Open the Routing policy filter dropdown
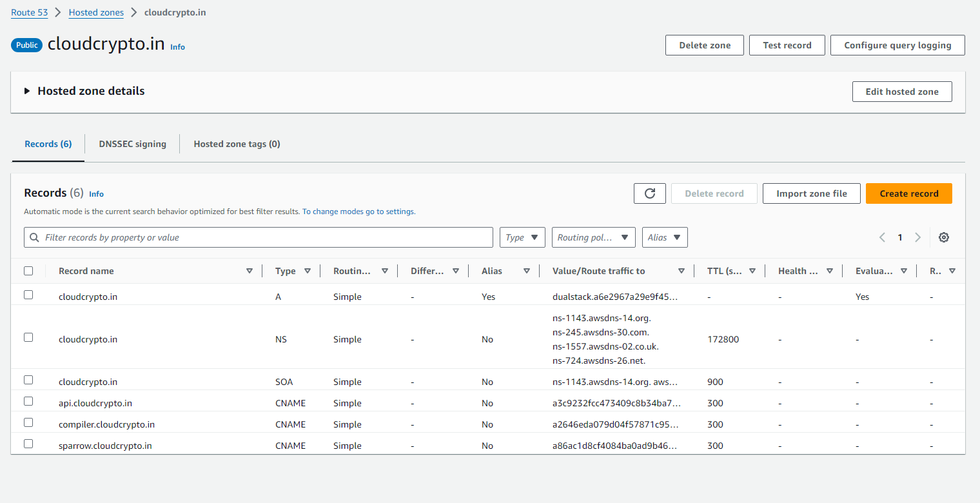This screenshot has height=503, width=980. tap(593, 237)
